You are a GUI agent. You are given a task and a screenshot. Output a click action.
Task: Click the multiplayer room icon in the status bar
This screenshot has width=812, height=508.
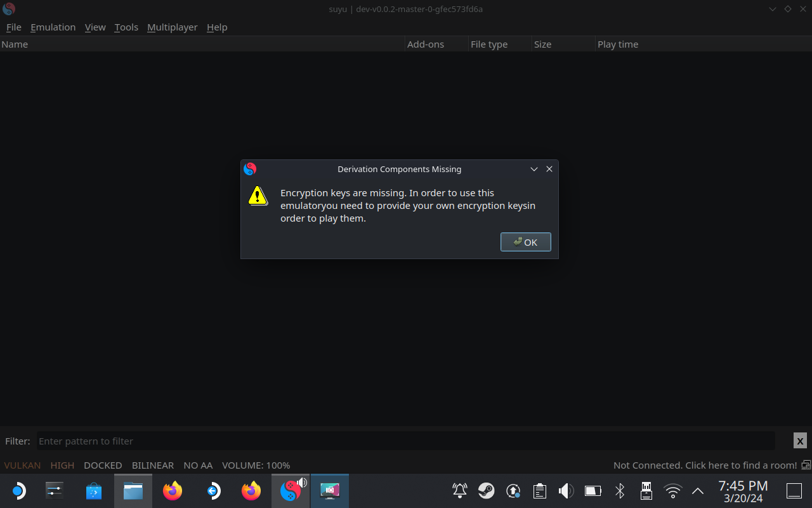(x=806, y=465)
